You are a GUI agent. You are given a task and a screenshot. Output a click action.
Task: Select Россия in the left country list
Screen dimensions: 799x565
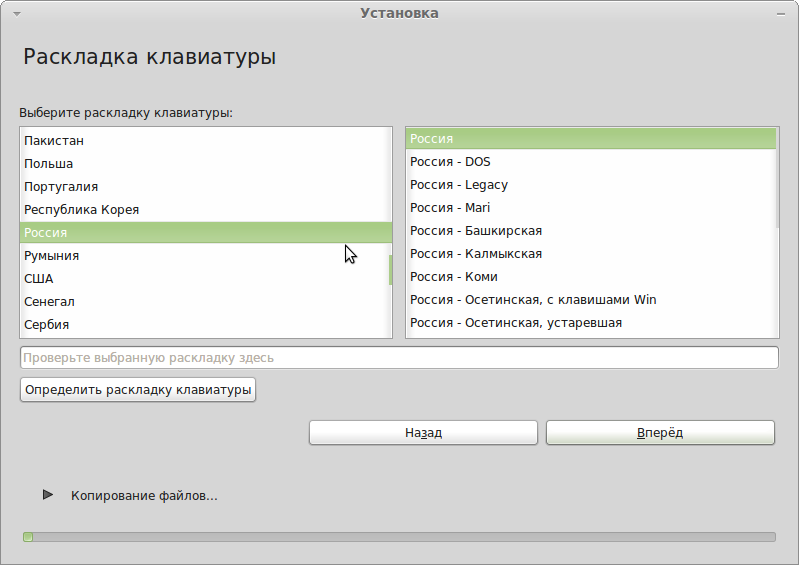point(205,232)
